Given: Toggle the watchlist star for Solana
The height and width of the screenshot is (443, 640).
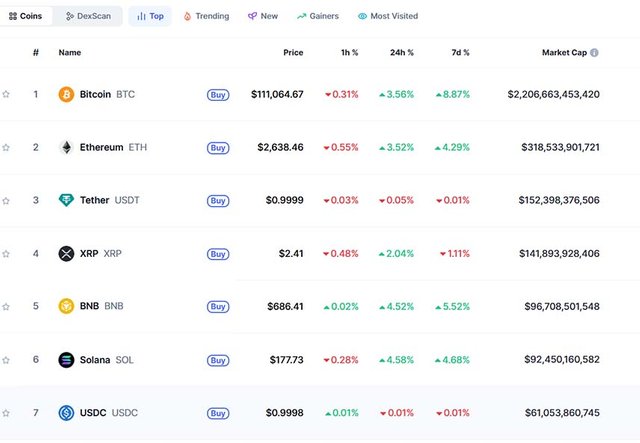Looking at the screenshot, I should point(6,360).
